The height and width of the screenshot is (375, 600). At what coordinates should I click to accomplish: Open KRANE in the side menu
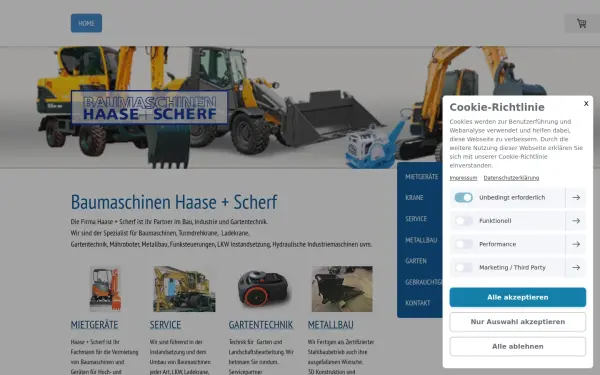(x=414, y=198)
